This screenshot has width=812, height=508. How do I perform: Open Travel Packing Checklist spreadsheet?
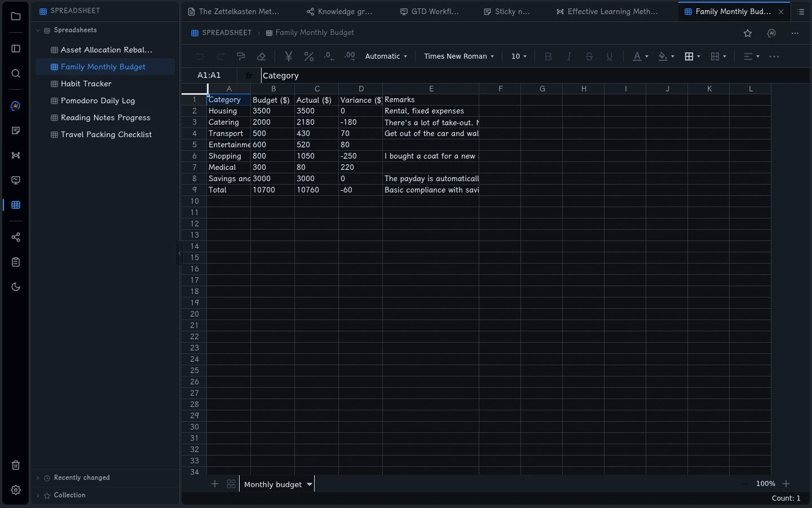(105, 134)
